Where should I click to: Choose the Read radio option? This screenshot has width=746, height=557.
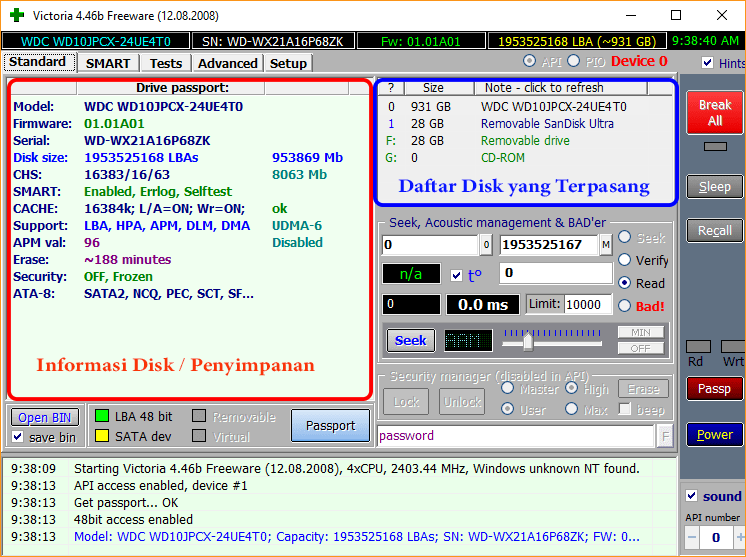click(x=625, y=283)
